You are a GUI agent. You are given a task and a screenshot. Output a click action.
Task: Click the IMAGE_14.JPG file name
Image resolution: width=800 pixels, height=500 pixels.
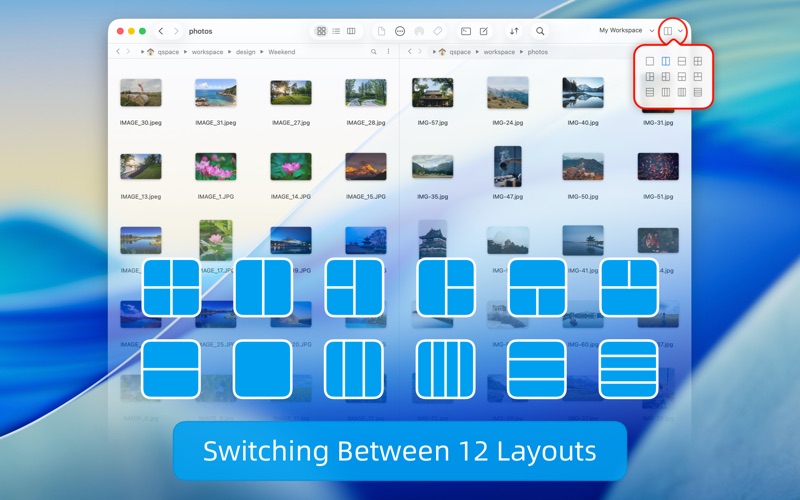(x=291, y=196)
